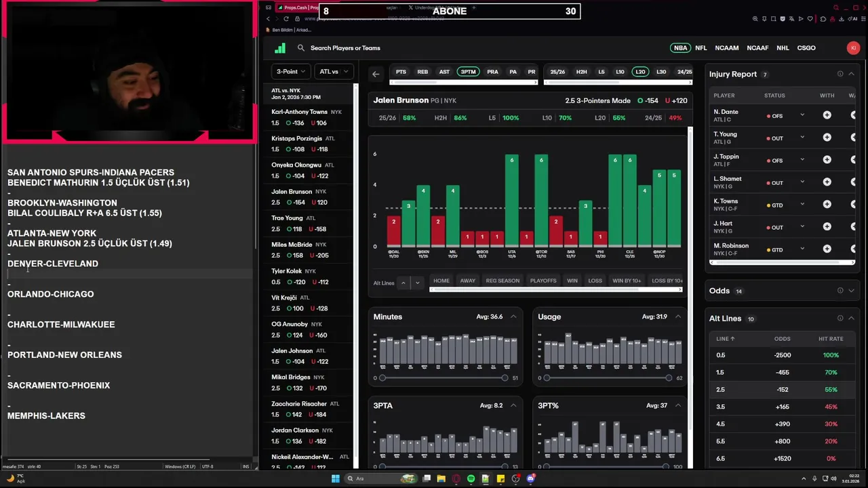Switch to the CSGO league tab
868x488 pixels.
click(806, 48)
